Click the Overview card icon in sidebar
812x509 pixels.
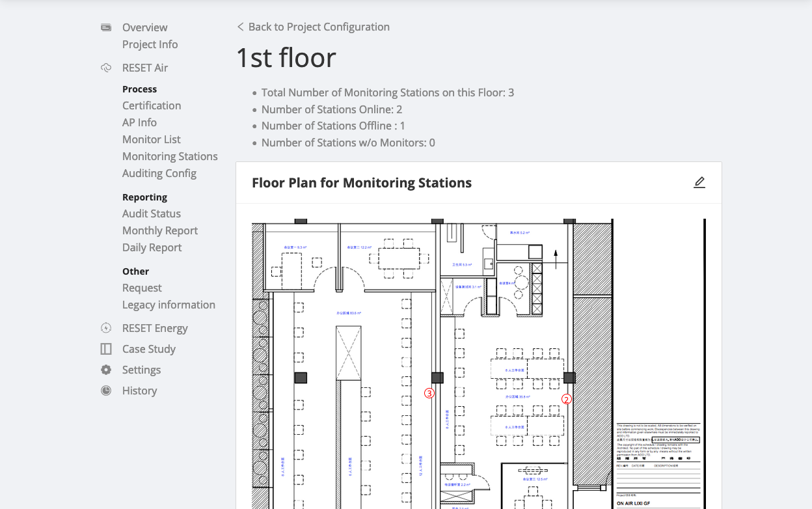(106, 27)
